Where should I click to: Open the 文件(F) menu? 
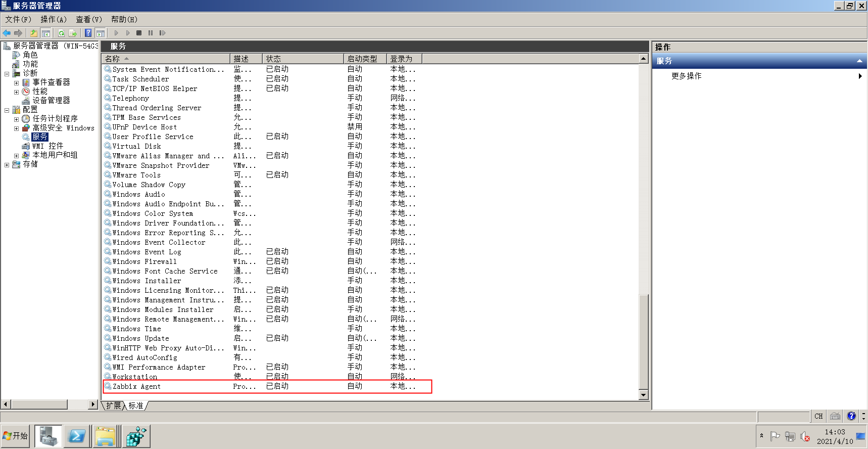pyautogui.click(x=18, y=19)
